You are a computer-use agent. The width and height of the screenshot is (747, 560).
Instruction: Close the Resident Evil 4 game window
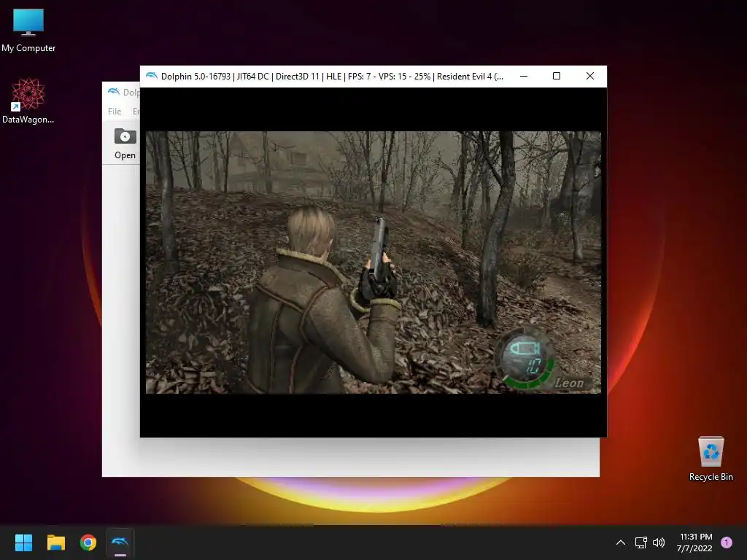[589, 76]
